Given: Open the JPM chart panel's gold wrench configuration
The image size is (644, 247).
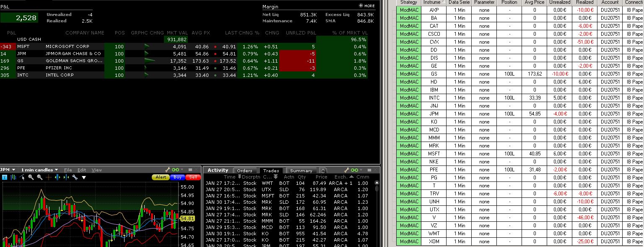Looking at the screenshot, I should coord(168,170).
